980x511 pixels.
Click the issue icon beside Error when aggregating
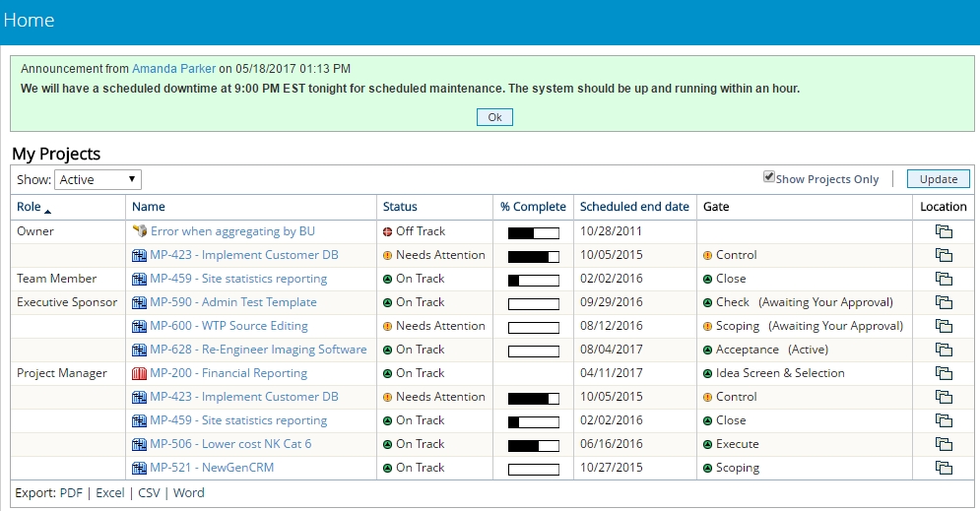point(139,231)
